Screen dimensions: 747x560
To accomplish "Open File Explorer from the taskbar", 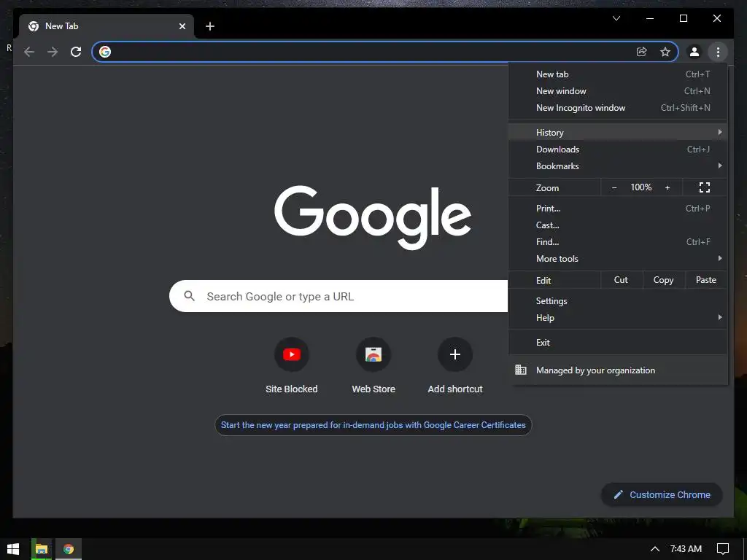I will tap(42, 549).
